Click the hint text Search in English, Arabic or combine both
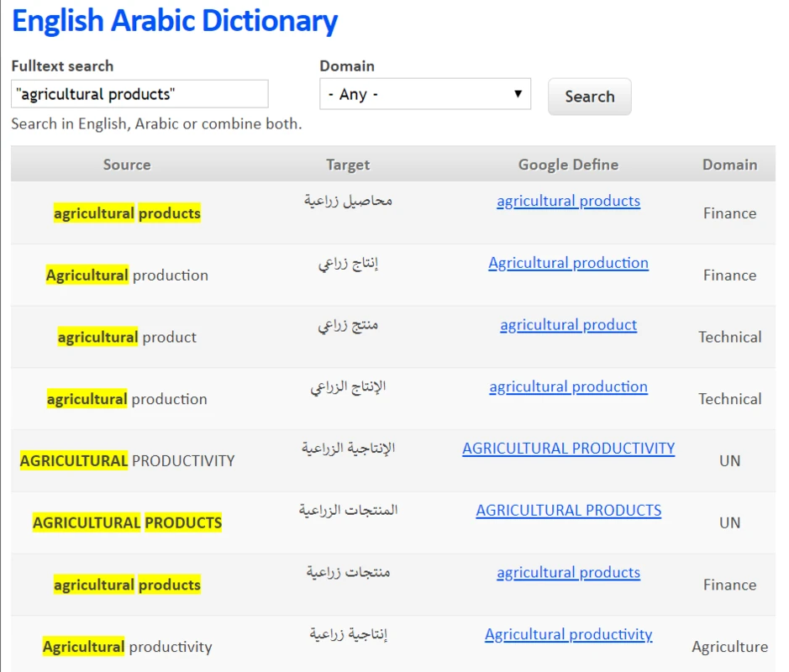The image size is (789, 672). coord(156,123)
